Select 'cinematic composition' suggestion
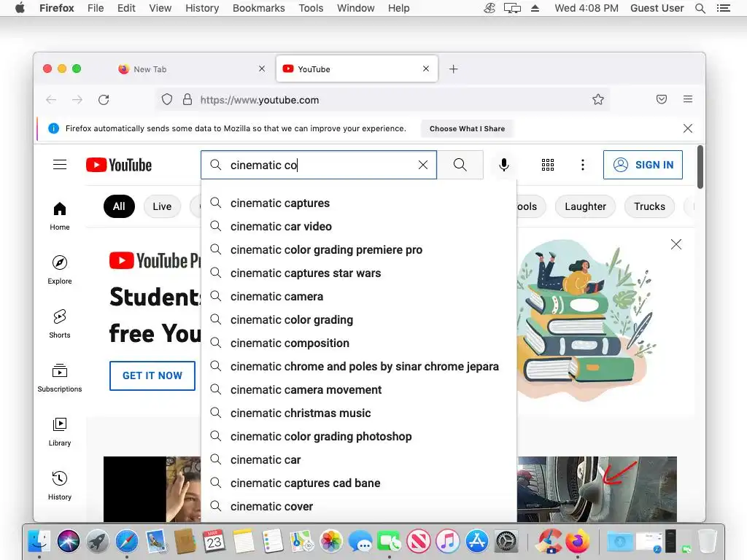The image size is (747, 560). [x=359, y=343]
